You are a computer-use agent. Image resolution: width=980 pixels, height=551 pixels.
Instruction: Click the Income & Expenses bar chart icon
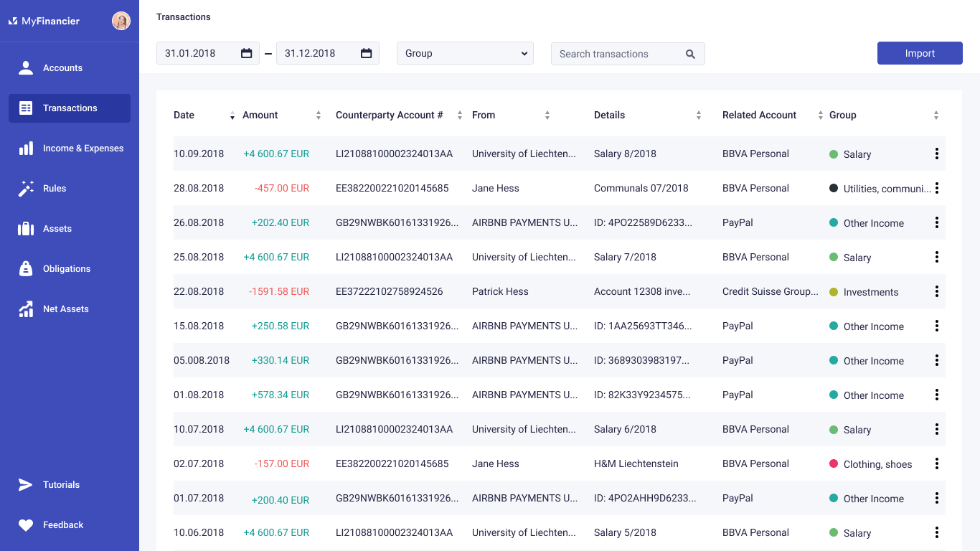[x=26, y=149]
